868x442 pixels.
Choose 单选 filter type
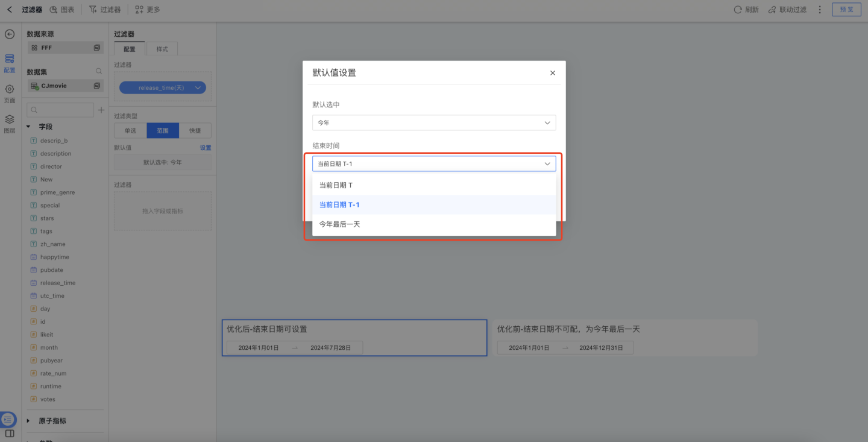[130, 130]
